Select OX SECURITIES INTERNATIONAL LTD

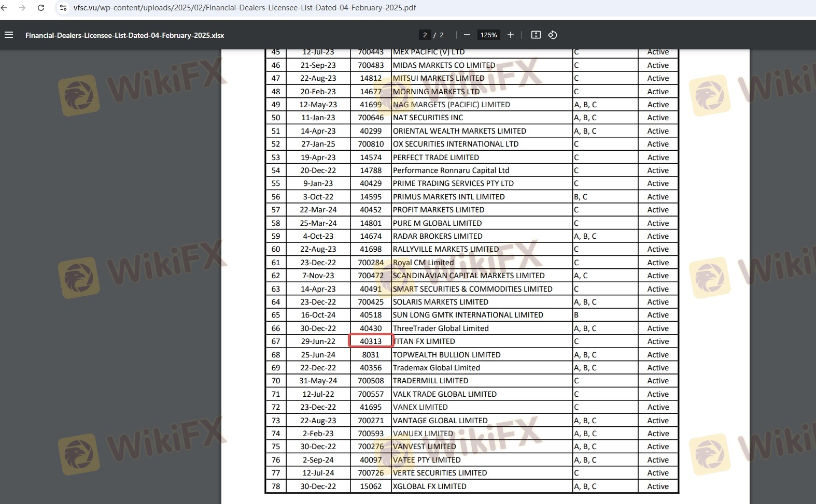pos(456,144)
